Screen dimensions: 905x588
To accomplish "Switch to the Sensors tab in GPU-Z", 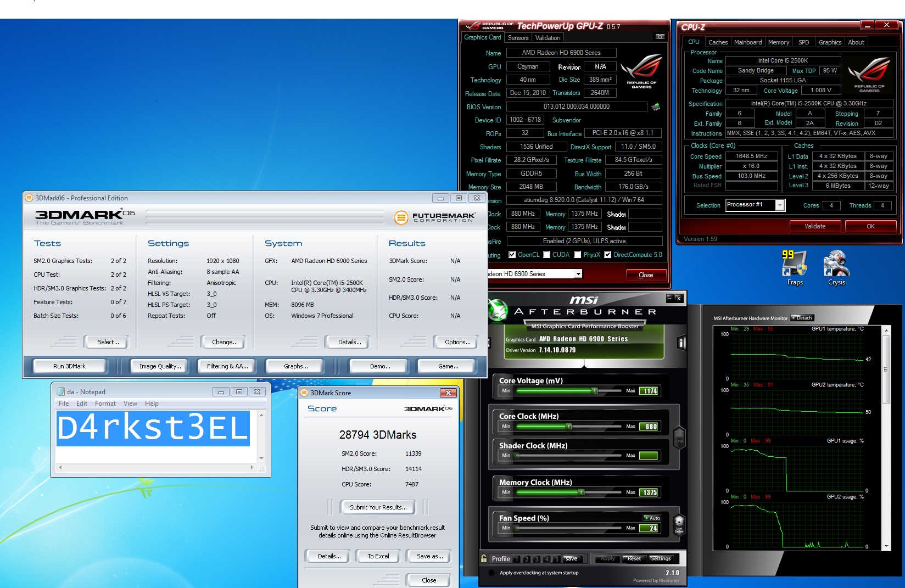I will [x=518, y=38].
